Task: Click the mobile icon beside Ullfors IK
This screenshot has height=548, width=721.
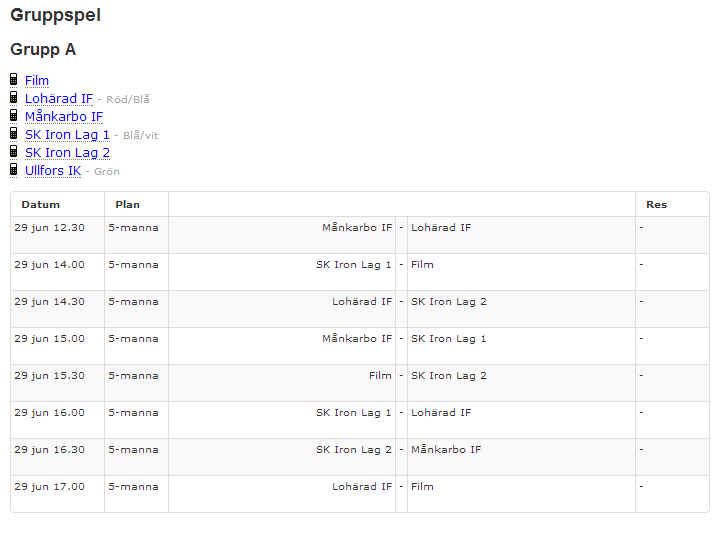Action: 14,170
